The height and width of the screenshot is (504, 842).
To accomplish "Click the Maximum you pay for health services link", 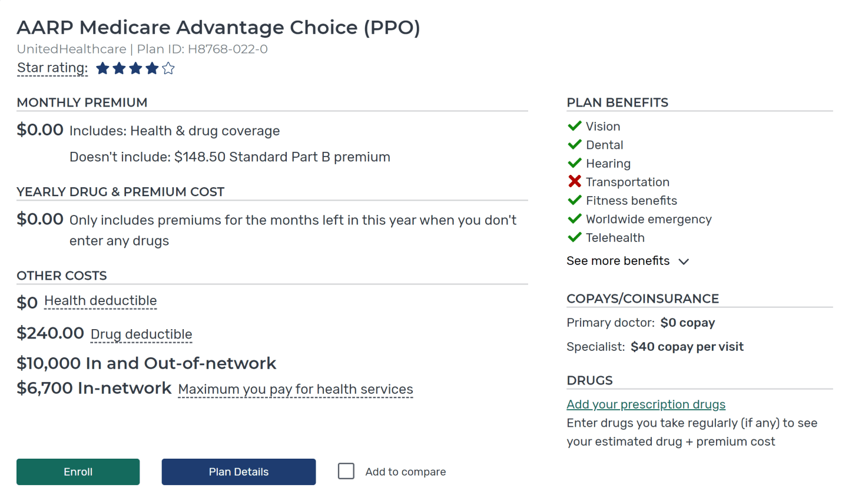I will coord(295,389).
